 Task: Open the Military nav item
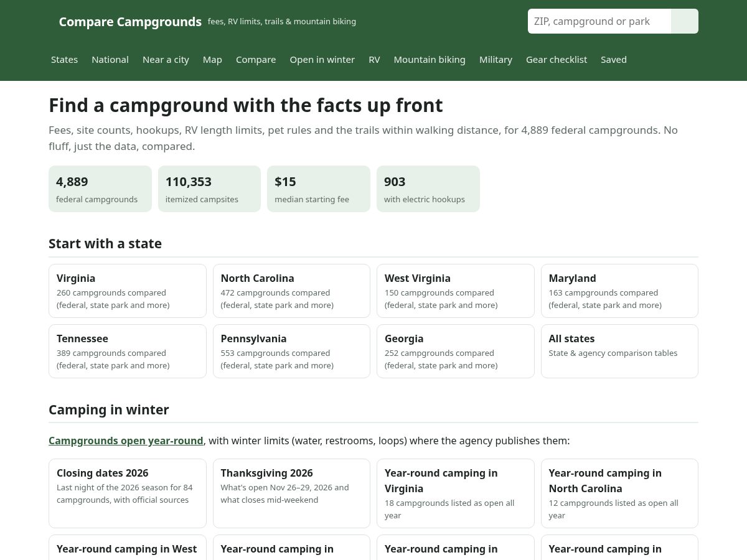(x=496, y=60)
